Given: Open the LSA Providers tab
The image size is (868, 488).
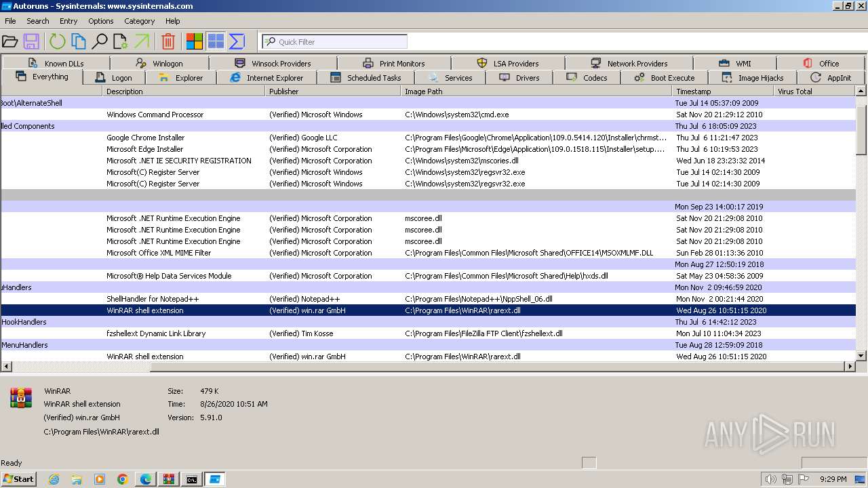Looking at the screenshot, I should pyautogui.click(x=508, y=63).
